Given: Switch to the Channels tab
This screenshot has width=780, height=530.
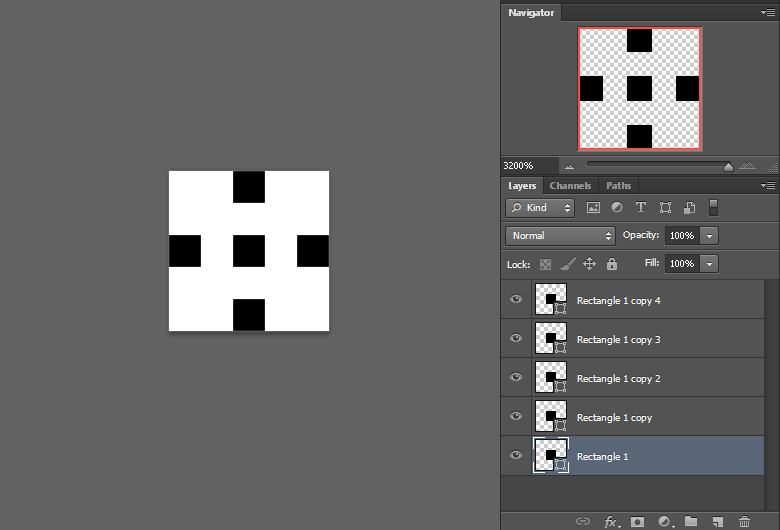Looking at the screenshot, I should (x=570, y=186).
